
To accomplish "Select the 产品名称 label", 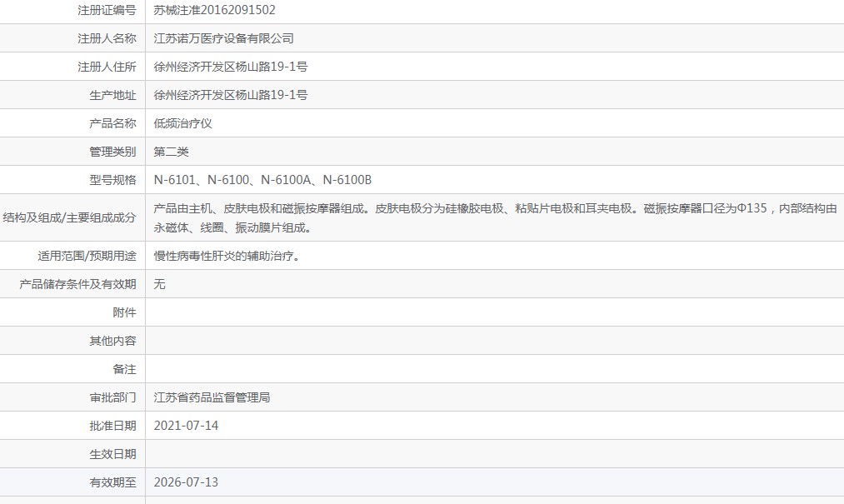I will click(112, 123).
